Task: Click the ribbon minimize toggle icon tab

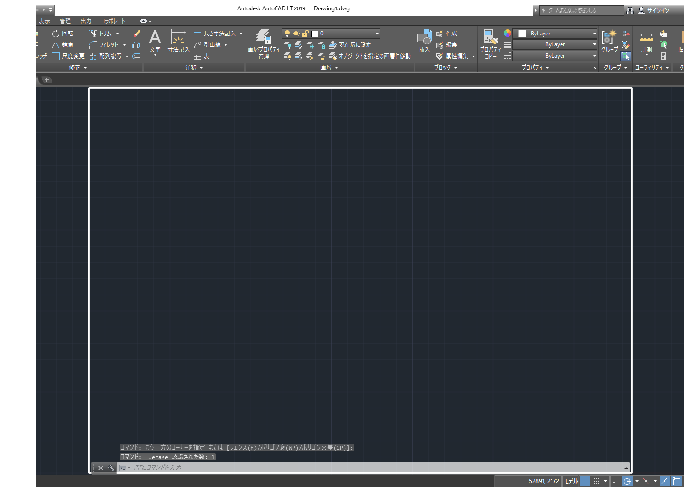Action: click(x=145, y=21)
